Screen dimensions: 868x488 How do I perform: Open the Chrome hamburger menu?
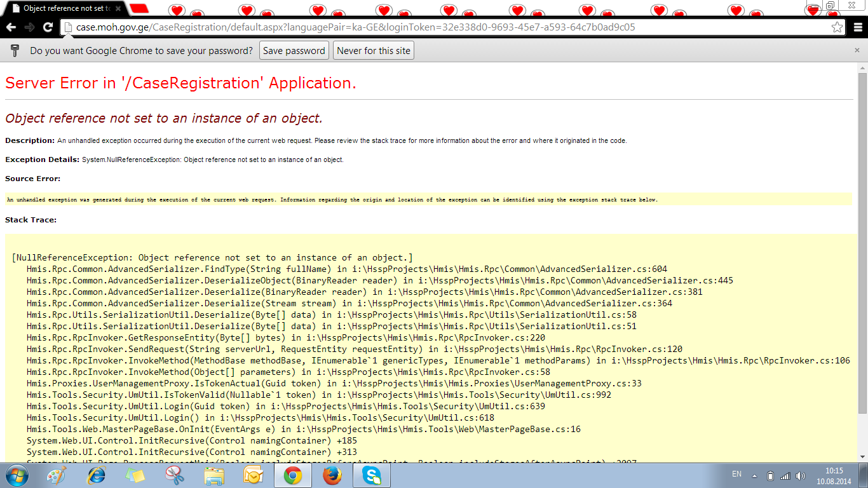[857, 27]
